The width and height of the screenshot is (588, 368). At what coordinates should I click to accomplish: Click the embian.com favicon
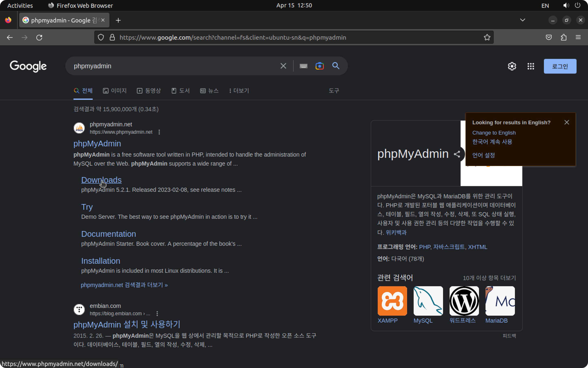(x=79, y=310)
